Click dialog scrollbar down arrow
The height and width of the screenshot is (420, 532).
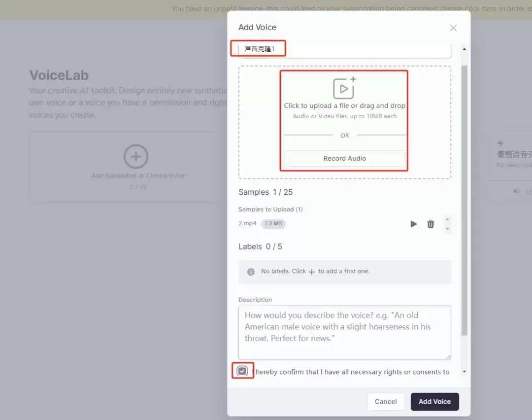[x=465, y=372]
